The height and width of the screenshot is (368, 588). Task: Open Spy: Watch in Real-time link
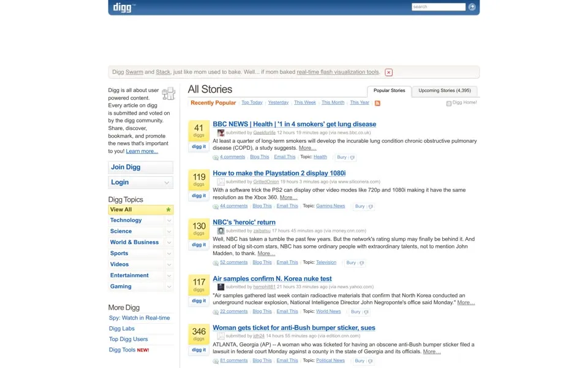tap(139, 318)
